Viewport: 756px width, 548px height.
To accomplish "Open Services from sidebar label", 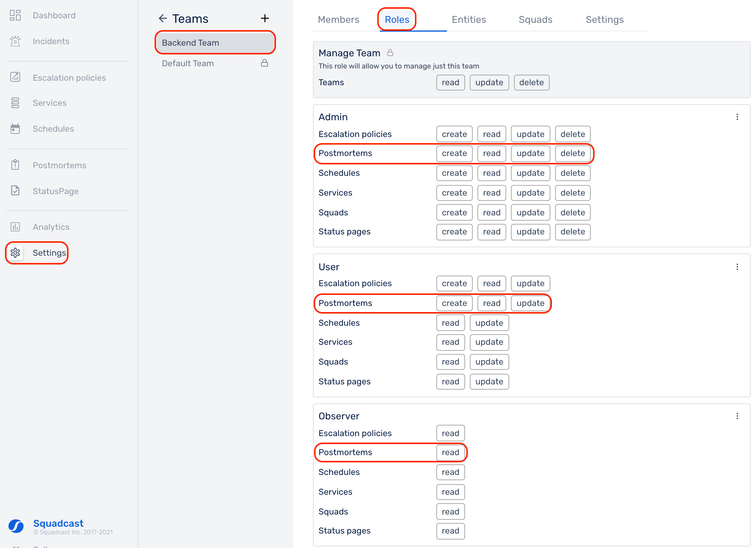I will (x=49, y=103).
